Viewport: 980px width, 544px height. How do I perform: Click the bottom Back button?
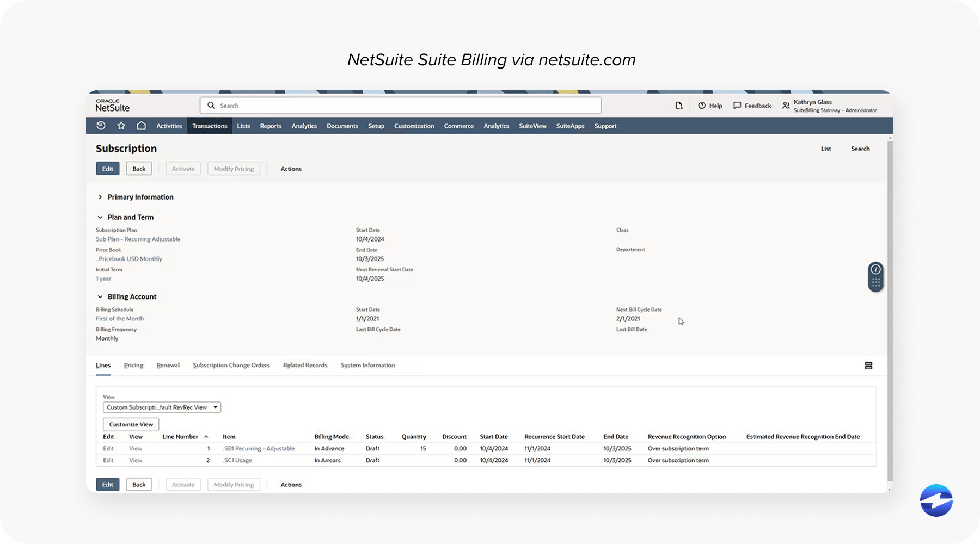139,484
